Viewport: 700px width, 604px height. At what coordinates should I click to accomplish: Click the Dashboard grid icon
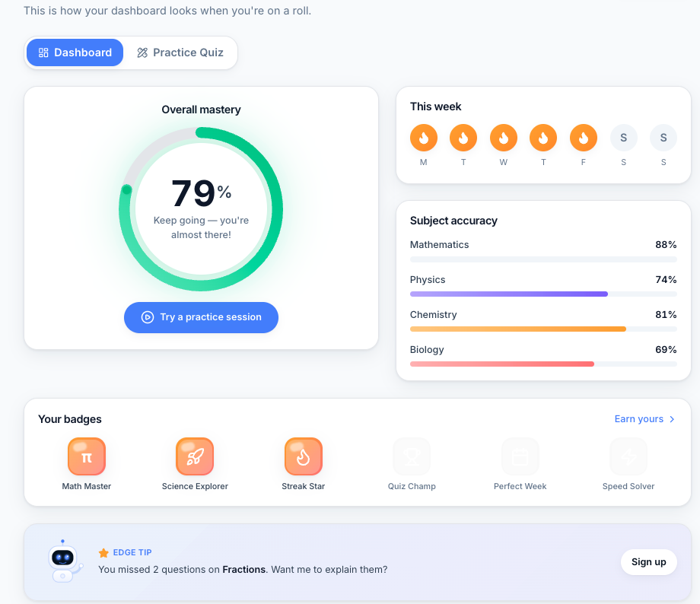click(43, 52)
